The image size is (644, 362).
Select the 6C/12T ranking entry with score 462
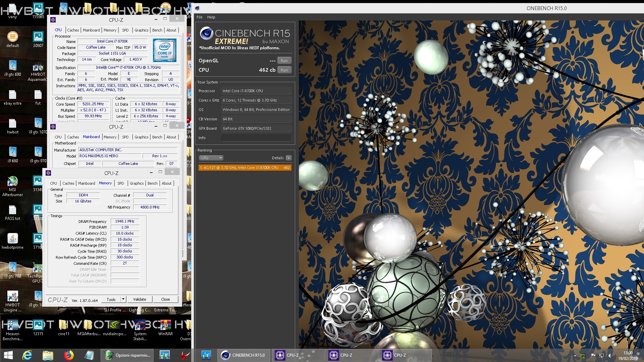coord(245,168)
